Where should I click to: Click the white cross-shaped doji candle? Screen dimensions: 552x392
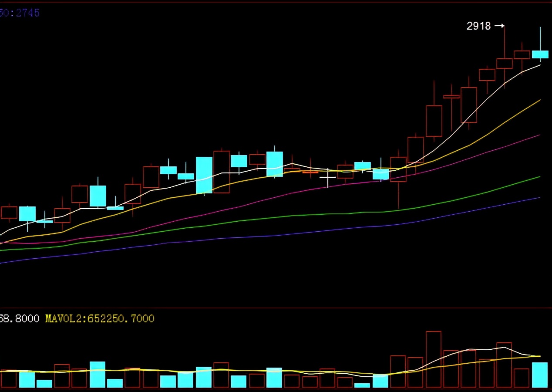coord(328,178)
